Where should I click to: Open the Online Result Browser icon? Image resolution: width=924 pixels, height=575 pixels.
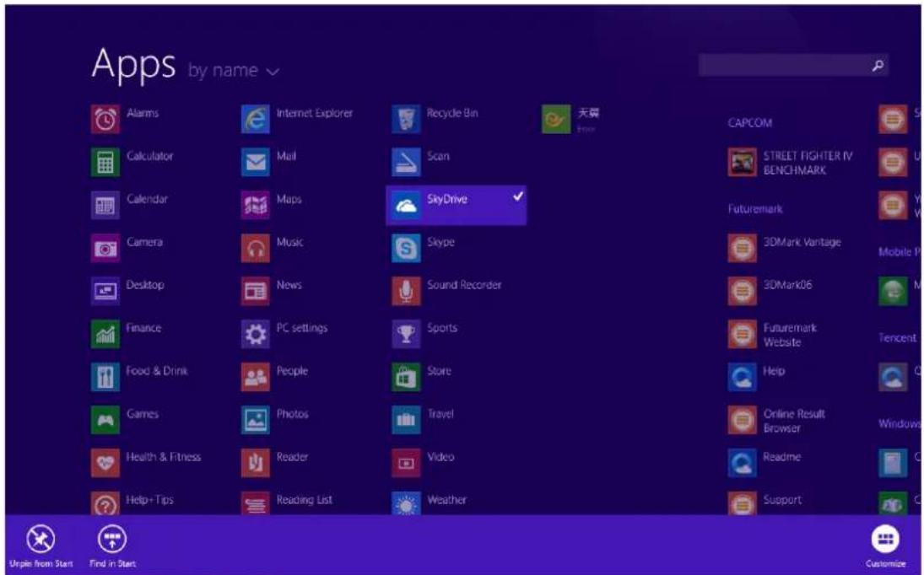742,420
